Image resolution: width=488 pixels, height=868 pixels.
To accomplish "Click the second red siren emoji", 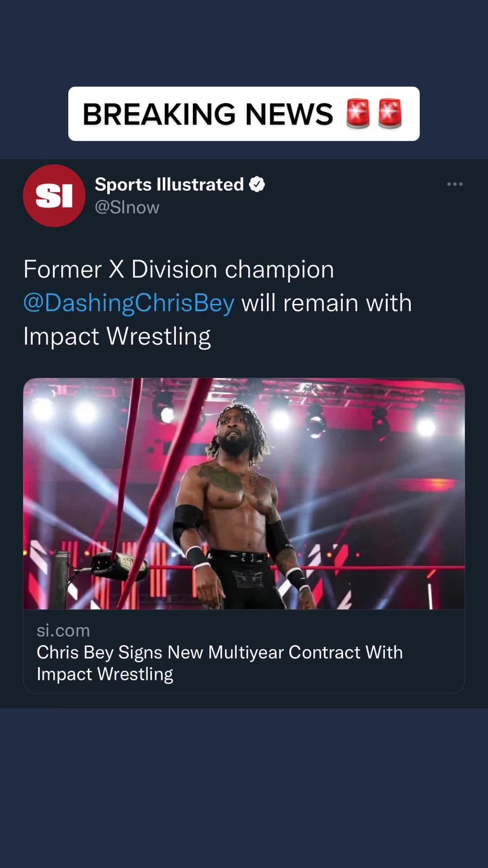I will point(390,113).
